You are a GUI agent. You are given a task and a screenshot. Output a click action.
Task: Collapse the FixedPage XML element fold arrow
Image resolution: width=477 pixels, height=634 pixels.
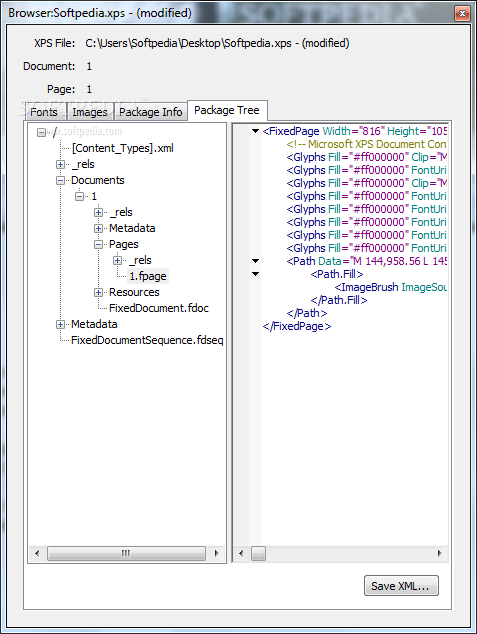pos(255,131)
